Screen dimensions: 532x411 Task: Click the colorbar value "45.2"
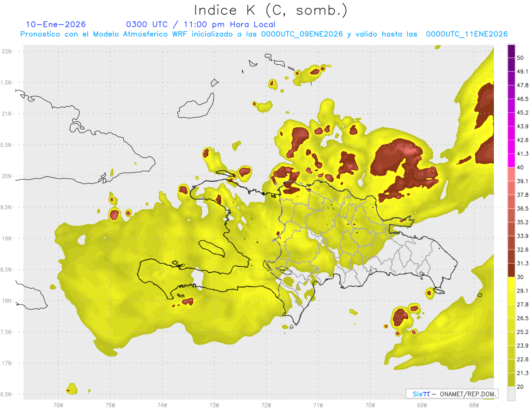[x=523, y=113]
